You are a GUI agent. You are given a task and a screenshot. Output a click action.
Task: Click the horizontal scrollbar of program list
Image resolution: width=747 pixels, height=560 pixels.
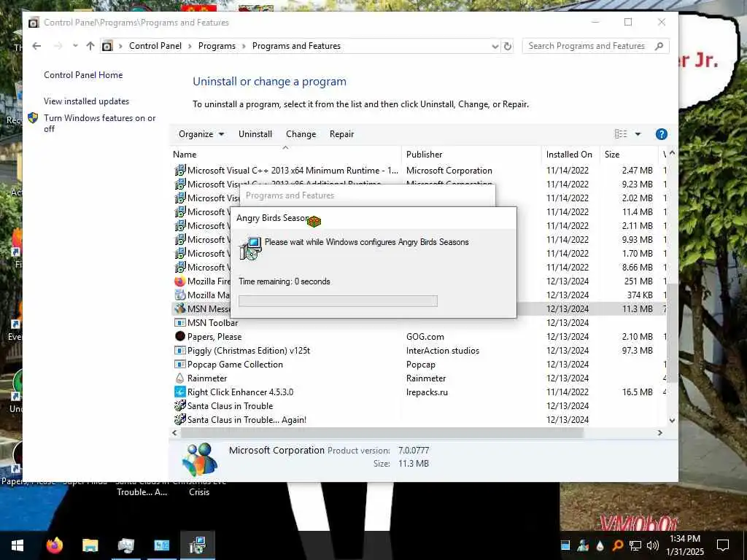pyautogui.click(x=382, y=433)
